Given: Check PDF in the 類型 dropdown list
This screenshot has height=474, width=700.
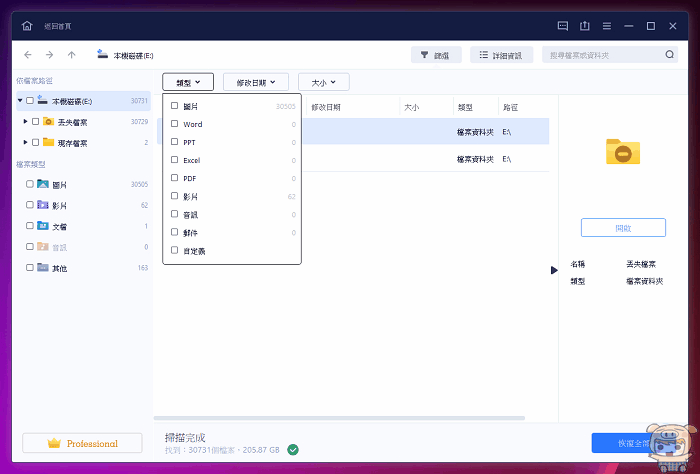Looking at the screenshot, I should [x=175, y=178].
